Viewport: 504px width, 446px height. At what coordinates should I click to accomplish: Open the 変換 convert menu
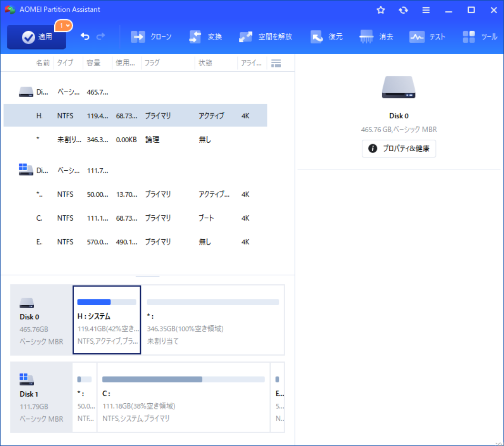tap(206, 37)
